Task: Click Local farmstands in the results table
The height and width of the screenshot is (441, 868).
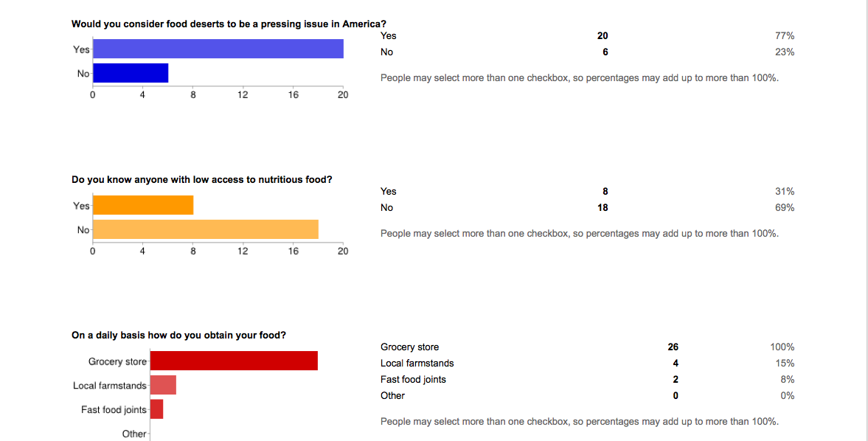Action: [x=417, y=363]
